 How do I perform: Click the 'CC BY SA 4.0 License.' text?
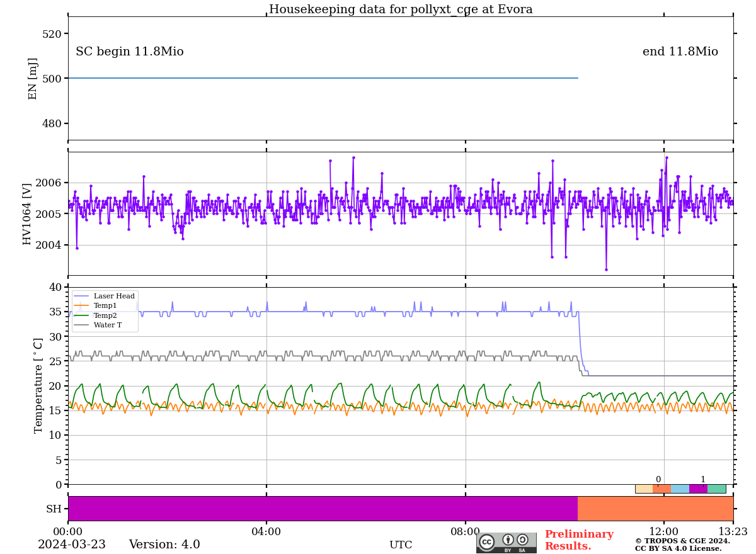(679, 549)
